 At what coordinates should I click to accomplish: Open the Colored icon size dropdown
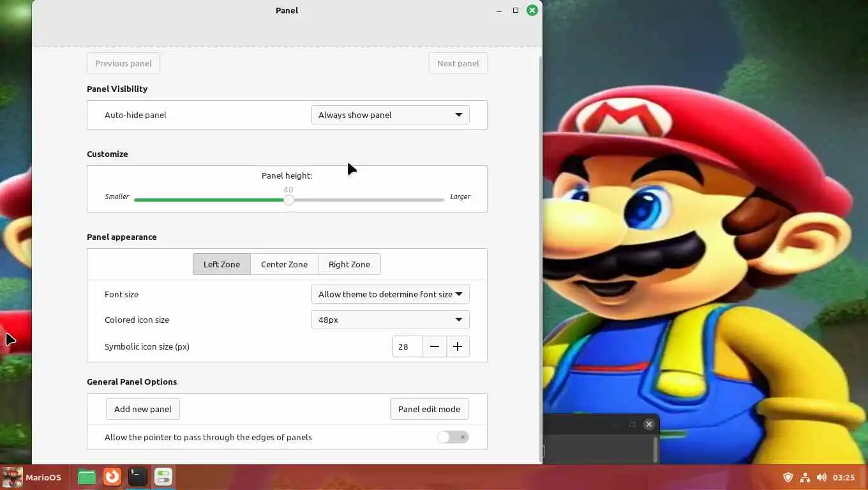pos(391,320)
